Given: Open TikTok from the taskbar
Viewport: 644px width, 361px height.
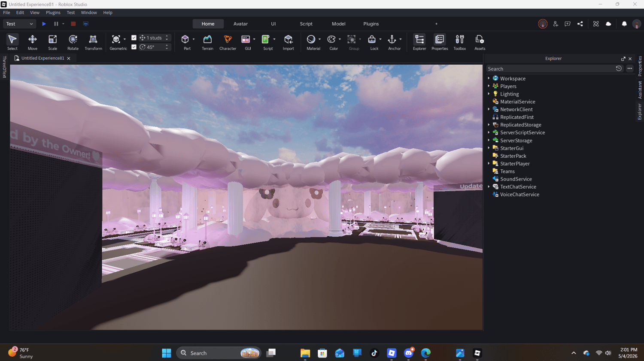Looking at the screenshot, I should click(x=374, y=353).
